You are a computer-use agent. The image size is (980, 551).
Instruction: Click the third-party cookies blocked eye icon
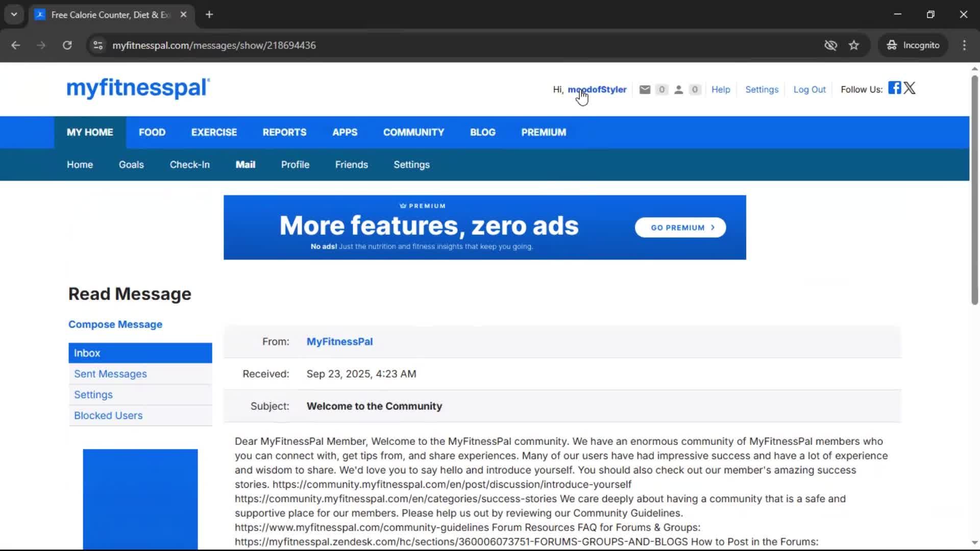click(830, 45)
